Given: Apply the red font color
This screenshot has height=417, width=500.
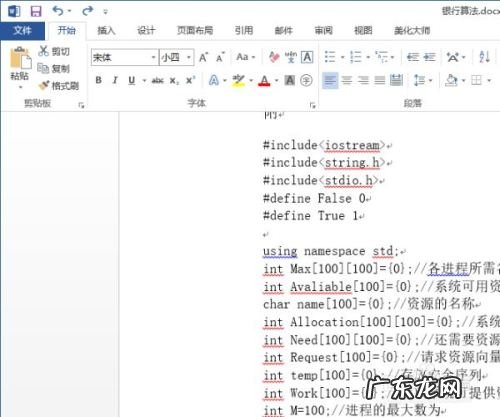Looking at the screenshot, I should click(264, 81).
